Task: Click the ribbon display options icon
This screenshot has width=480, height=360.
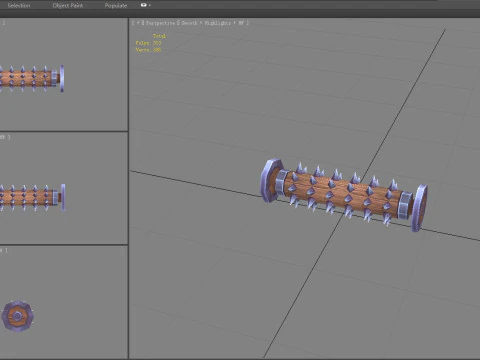Action: (145, 5)
